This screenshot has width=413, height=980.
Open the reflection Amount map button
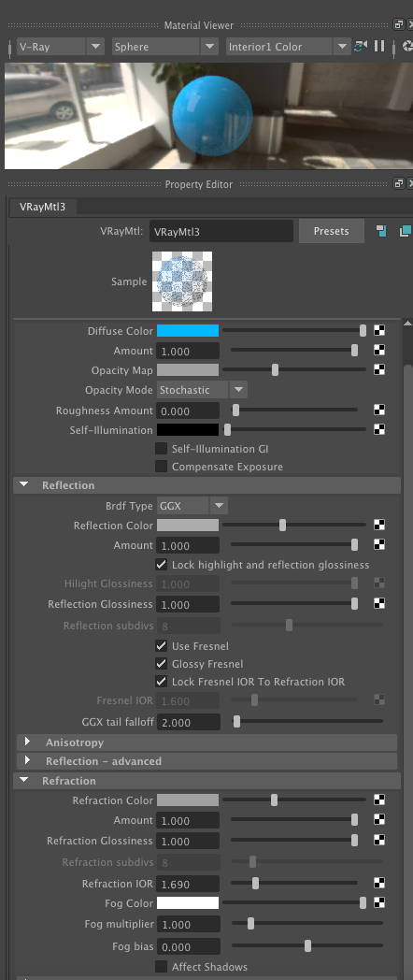[x=379, y=545]
